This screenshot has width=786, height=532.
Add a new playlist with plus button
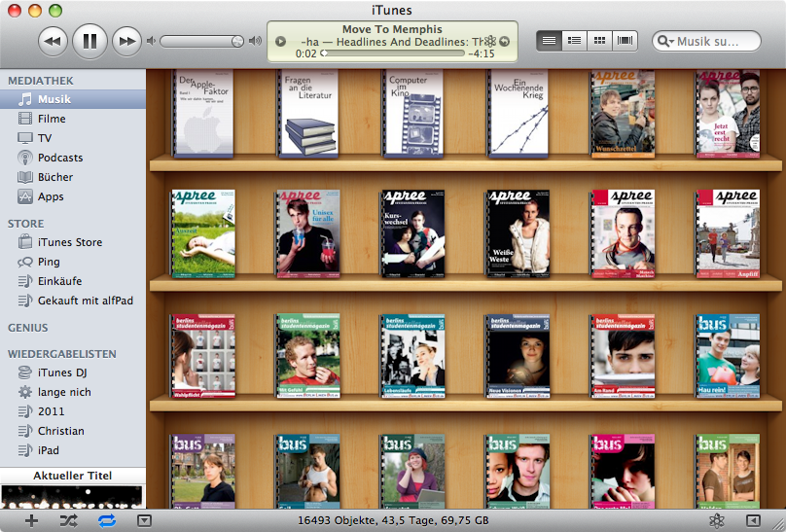point(31,521)
